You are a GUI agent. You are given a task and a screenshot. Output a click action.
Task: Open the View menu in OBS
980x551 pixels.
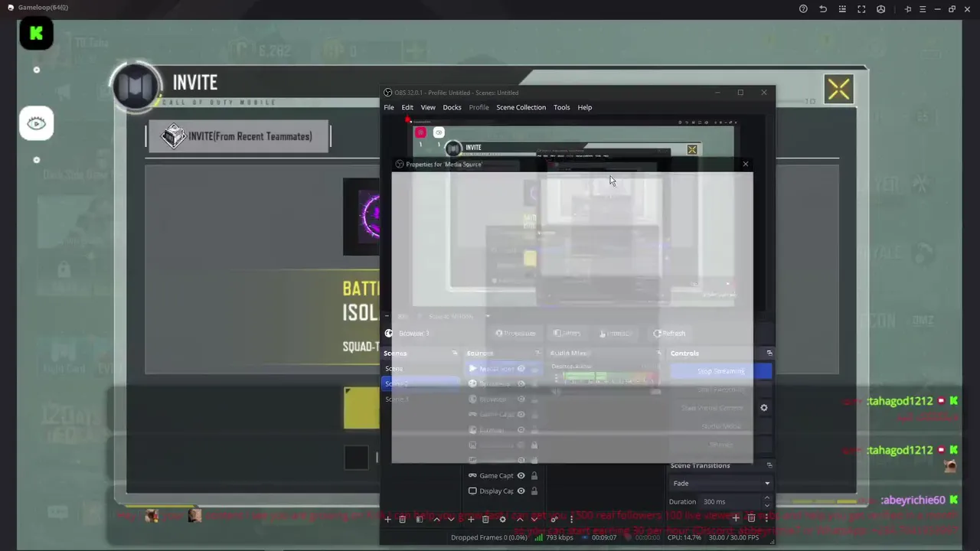pyautogui.click(x=428, y=107)
